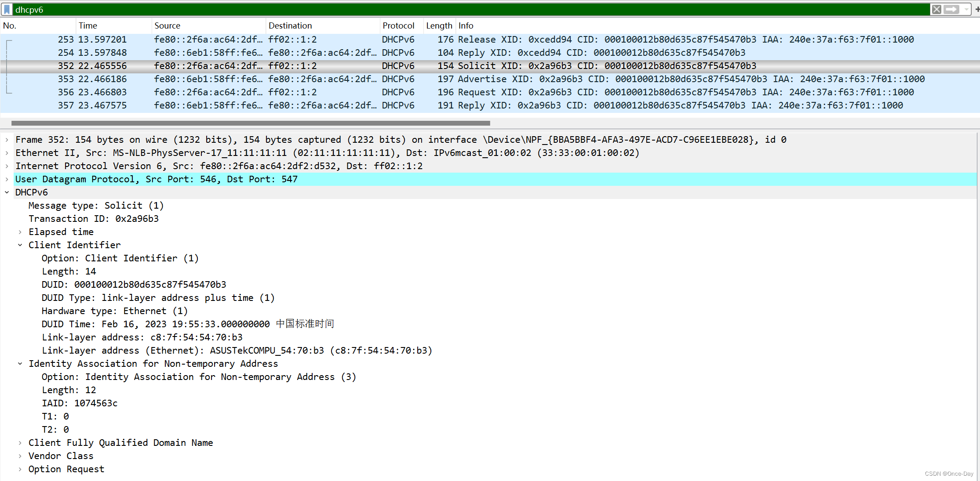Sort packets by Protocol column
Image resolution: width=980 pixels, height=481 pixels.
(x=401, y=25)
